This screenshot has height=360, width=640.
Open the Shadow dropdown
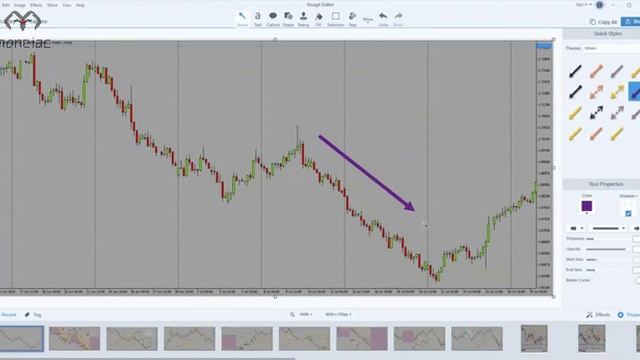coord(628,196)
